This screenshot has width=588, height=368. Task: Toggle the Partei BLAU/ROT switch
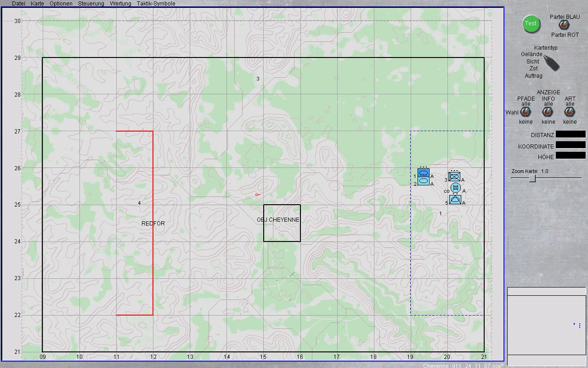coord(562,25)
